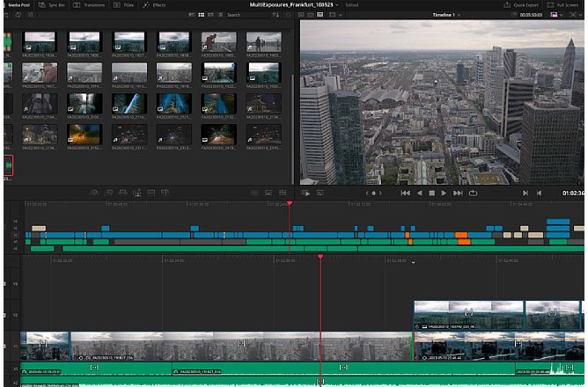This screenshot has height=387, width=588.
Task: Open the timeline resolution dropdown arrow
Action: tap(562, 15)
